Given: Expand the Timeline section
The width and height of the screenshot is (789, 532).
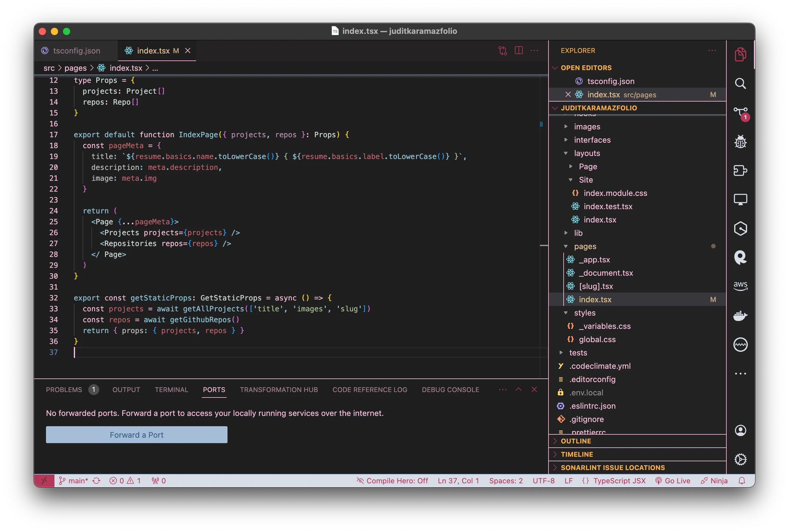Looking at the screenshot, I should pyautogui.click(x=577, y=454).
